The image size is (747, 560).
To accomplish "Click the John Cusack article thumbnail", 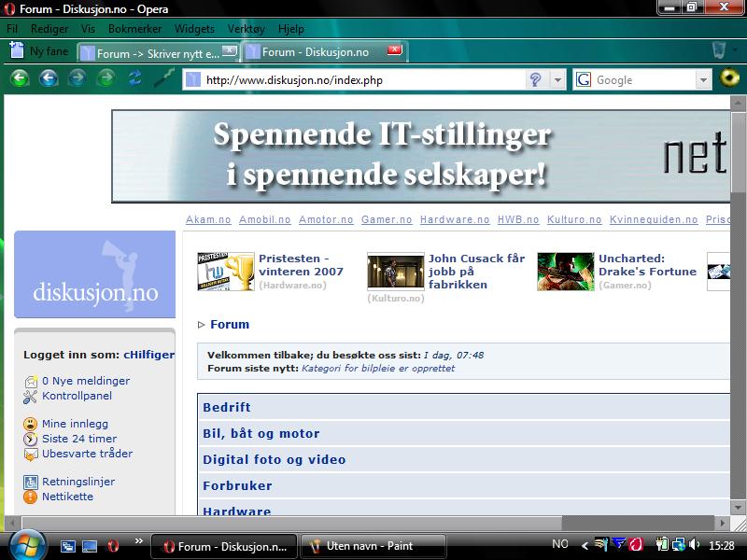I will 395,272.
